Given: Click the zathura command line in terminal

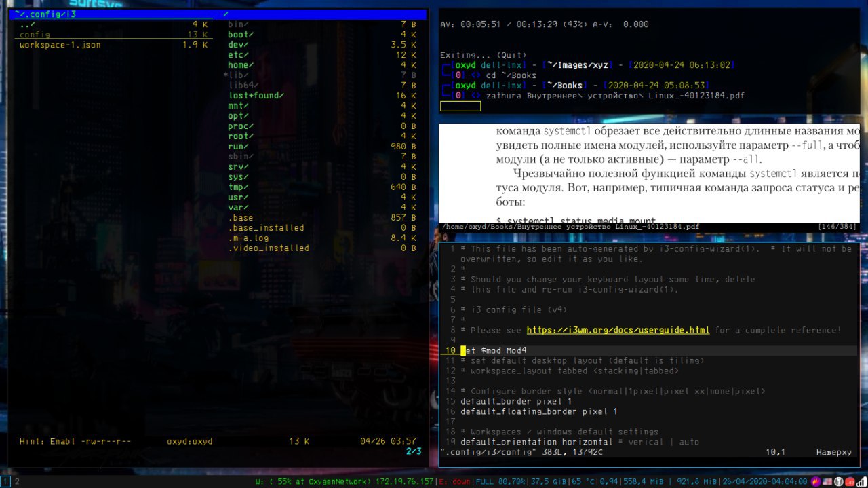Looking at the screenshot, I should (615, 96).
